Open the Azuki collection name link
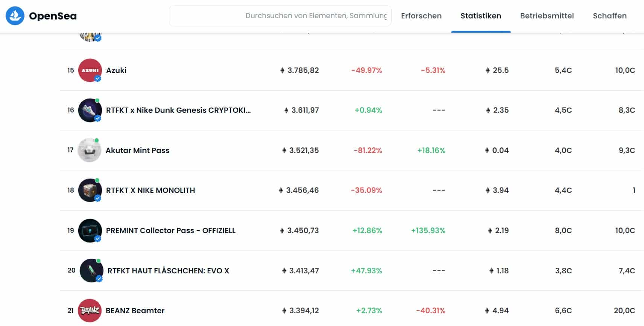This screenshot has height=326, width=644. click(x=116, y=70)
